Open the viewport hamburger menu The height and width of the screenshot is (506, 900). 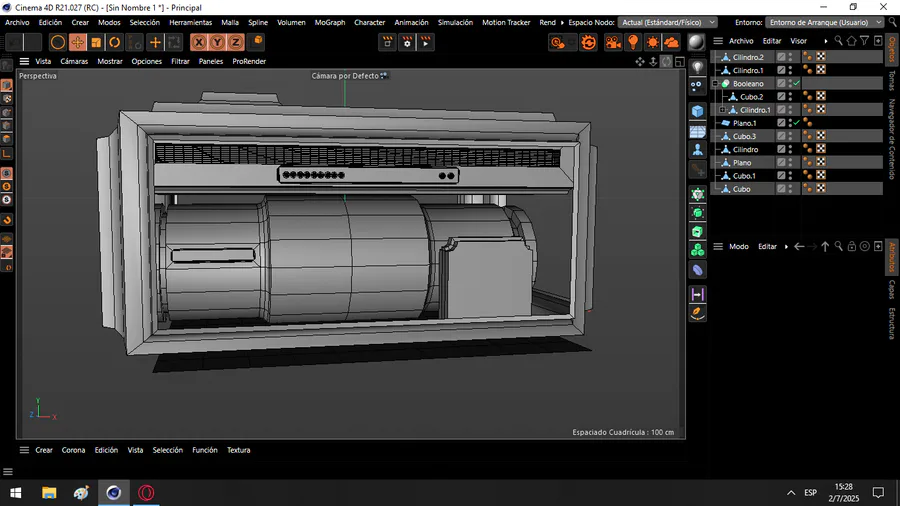pyautogui.click(x=24, y=61)
